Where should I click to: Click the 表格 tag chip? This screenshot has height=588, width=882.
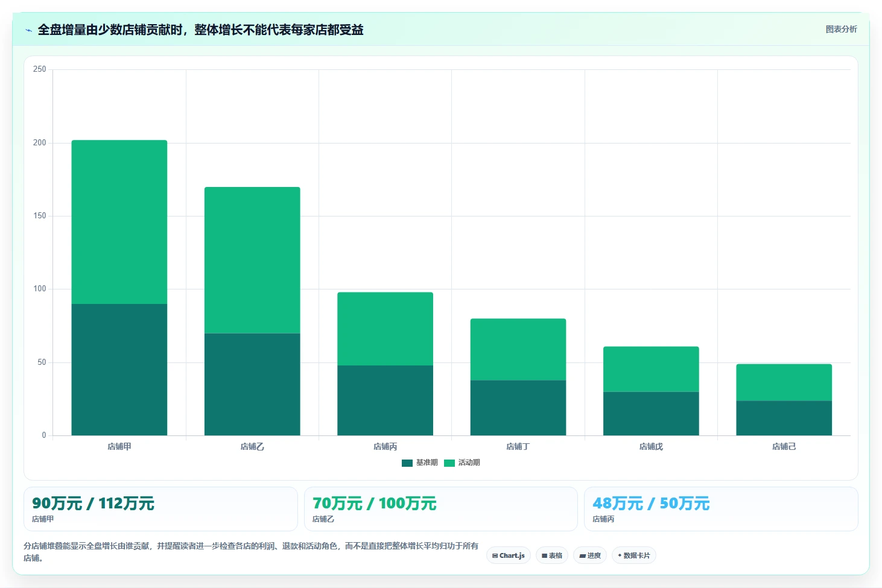click(x=552, y=555)
